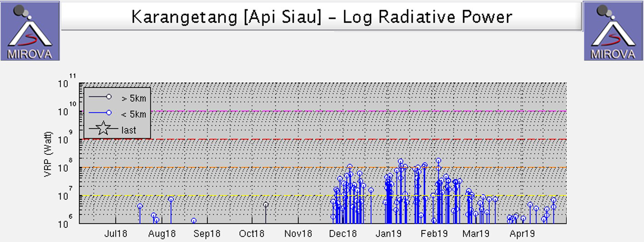Image resolution: width=644 pixels, height=242 pixels.
Task: Click the red dashed threshold line
Action: coord(322,139)
